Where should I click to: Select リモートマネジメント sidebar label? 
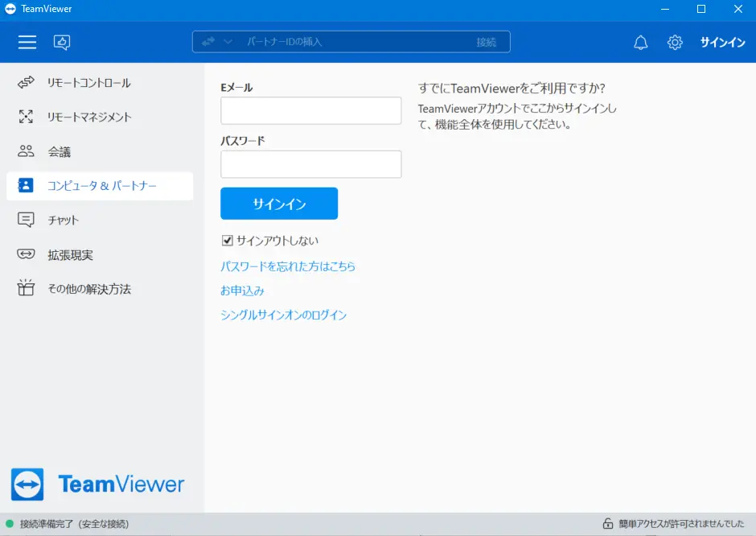click(x=89, y=118)
